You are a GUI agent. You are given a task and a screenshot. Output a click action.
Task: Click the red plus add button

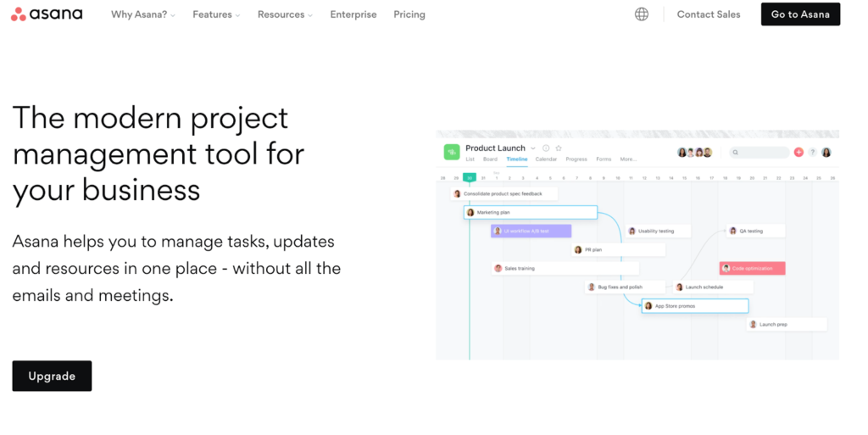(798, 152)
